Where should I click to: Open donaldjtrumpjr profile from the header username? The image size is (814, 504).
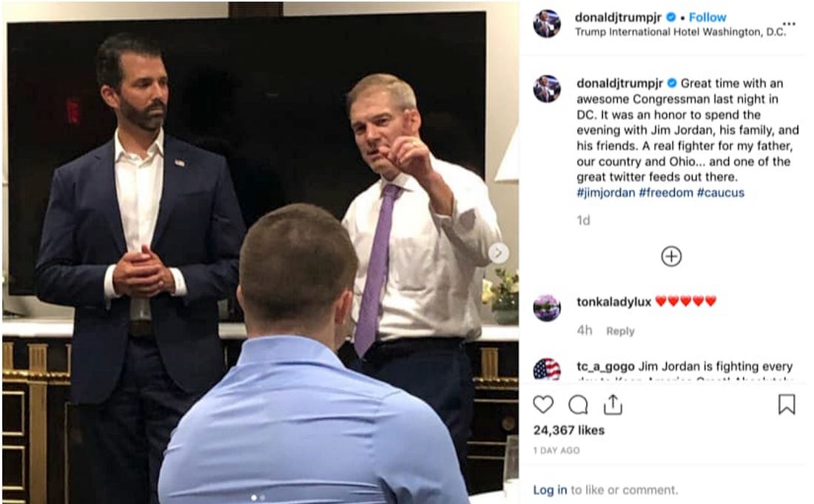point(618,17)
